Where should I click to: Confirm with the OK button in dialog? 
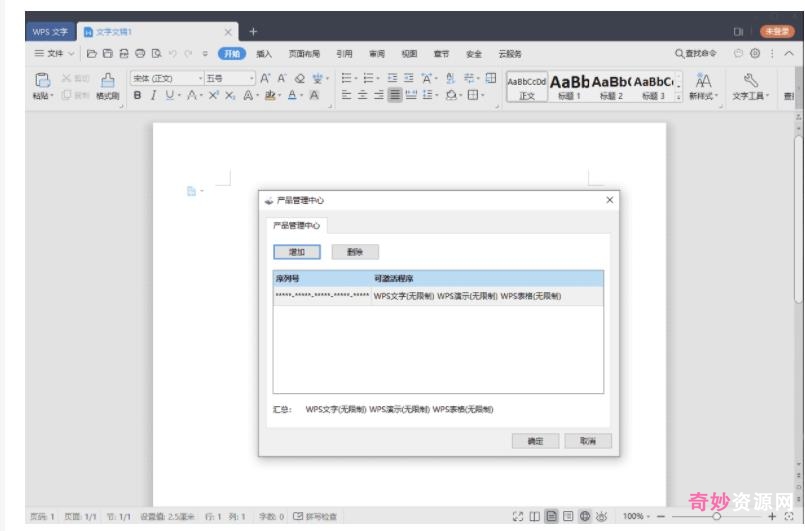[535, 441]
